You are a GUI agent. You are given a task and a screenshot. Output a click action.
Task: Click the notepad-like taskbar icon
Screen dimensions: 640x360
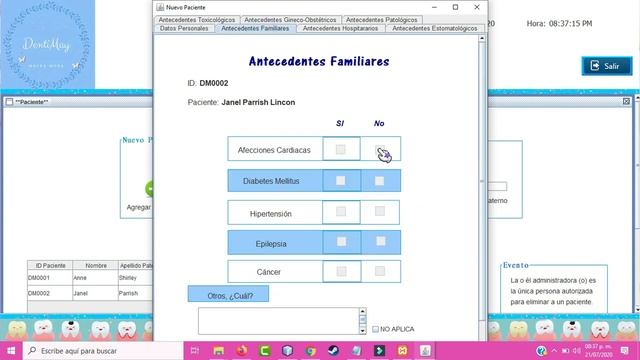pyautogui.click(x=356, y=351)
